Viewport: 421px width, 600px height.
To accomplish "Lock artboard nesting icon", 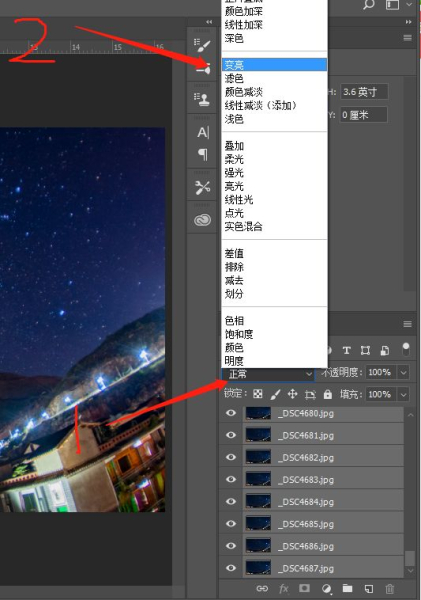I will pos(310,395).
